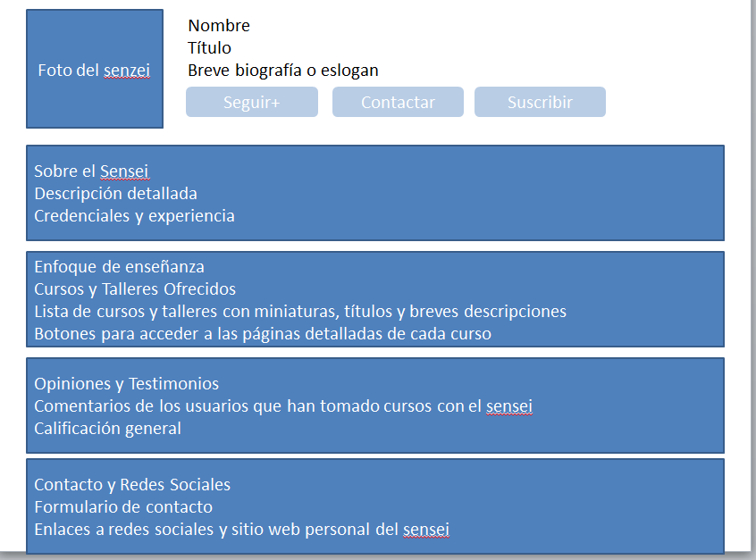Click the Contacto y Redes Sociales heading
Screen dimensions: 756x560
point(132,485)
